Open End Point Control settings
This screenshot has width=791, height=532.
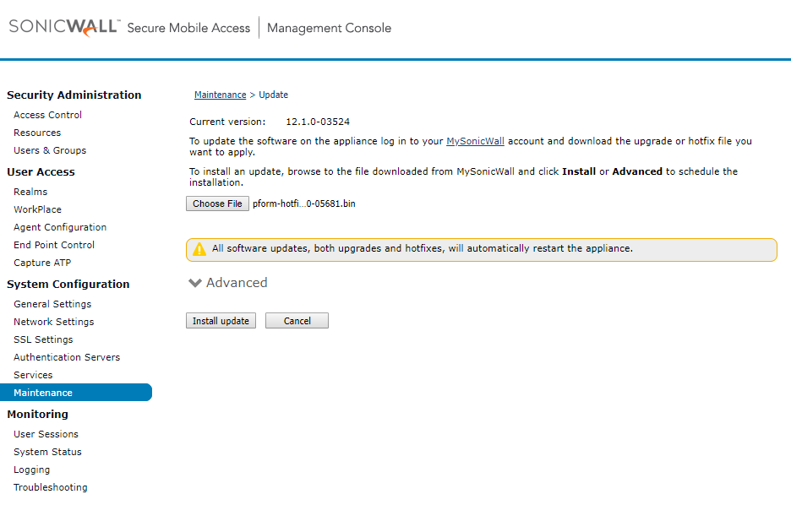[x=54, y=245]
